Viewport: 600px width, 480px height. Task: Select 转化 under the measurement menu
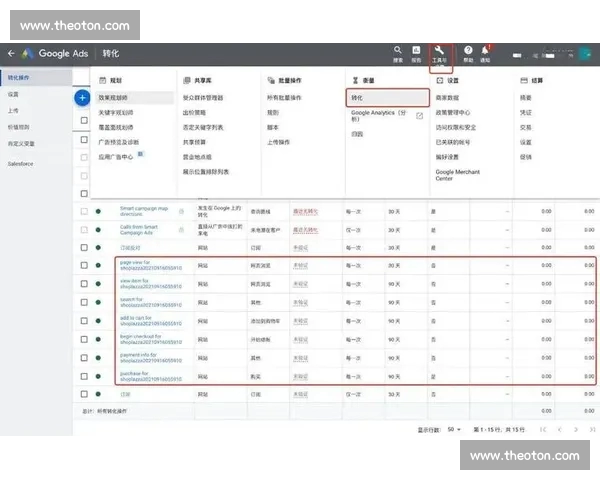click(358, 98)
